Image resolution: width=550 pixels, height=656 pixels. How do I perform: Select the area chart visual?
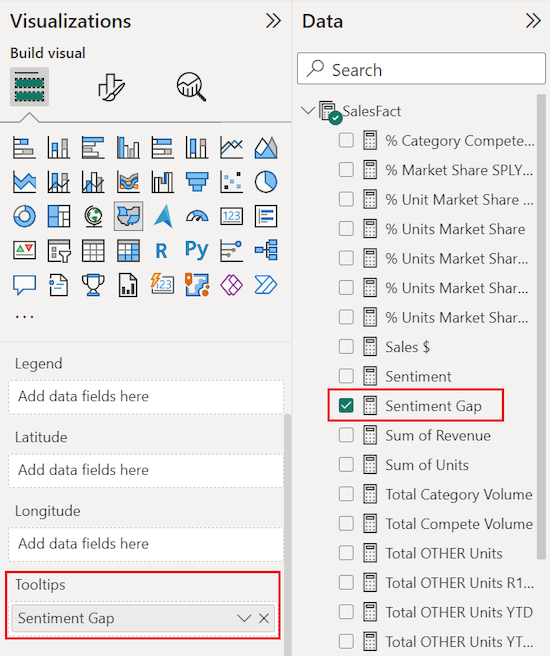[x=266, y=148]
